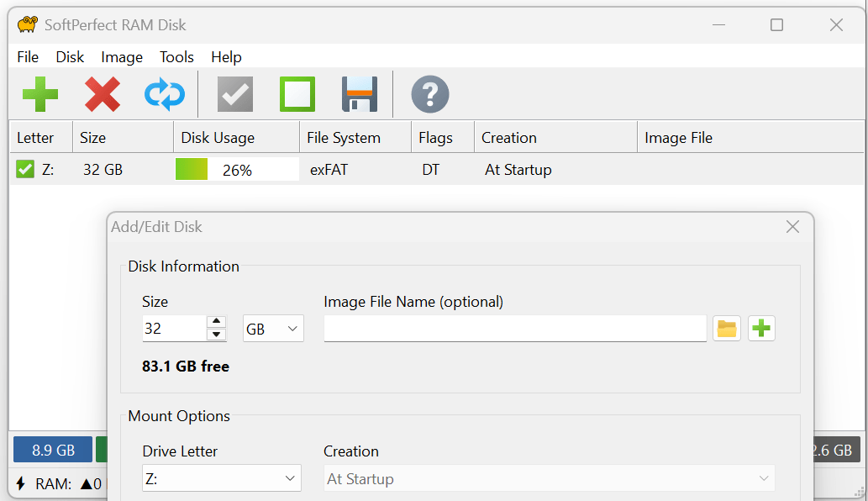Open the Tools menu
The width and height of the screenshot is (868, 501).
point(176,57)
